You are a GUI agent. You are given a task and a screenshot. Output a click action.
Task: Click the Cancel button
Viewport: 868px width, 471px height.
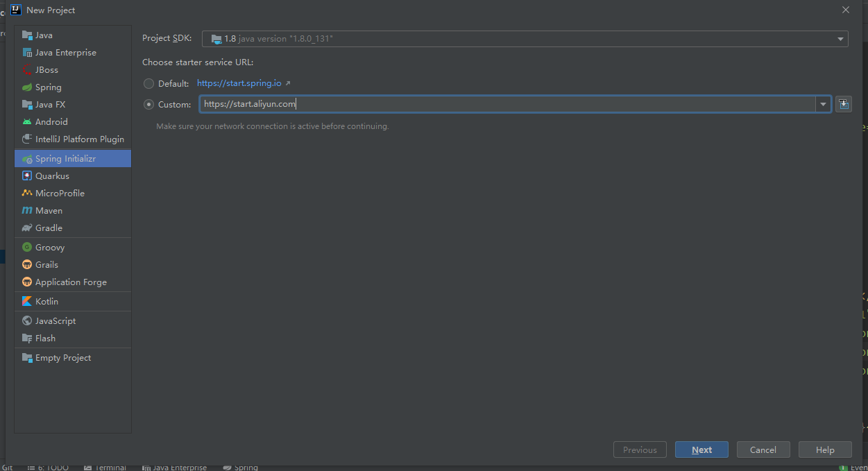pyautogui.click(x=763, y=449)
